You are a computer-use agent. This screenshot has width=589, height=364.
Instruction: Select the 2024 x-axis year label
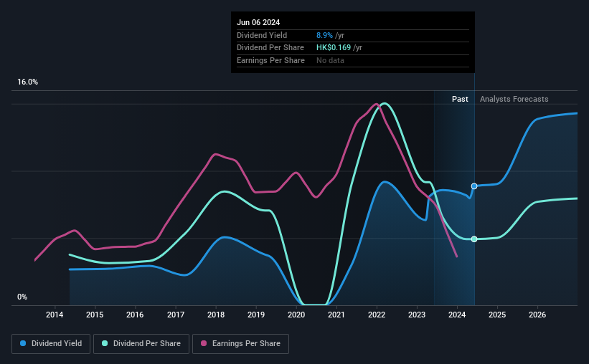457,315
